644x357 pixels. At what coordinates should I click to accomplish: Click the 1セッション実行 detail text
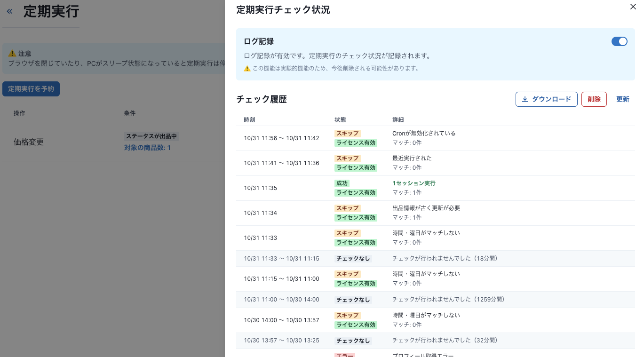pyautogui.click(x=413, y=183)
